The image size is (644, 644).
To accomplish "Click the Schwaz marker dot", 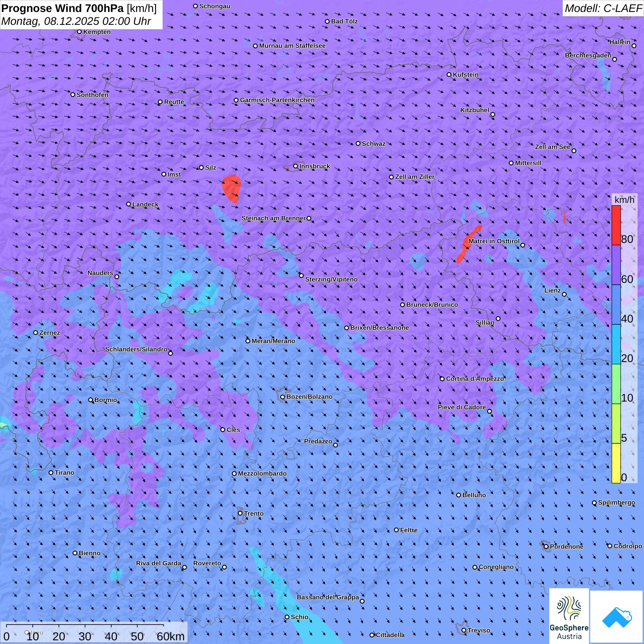I will [x=358, y=144].
